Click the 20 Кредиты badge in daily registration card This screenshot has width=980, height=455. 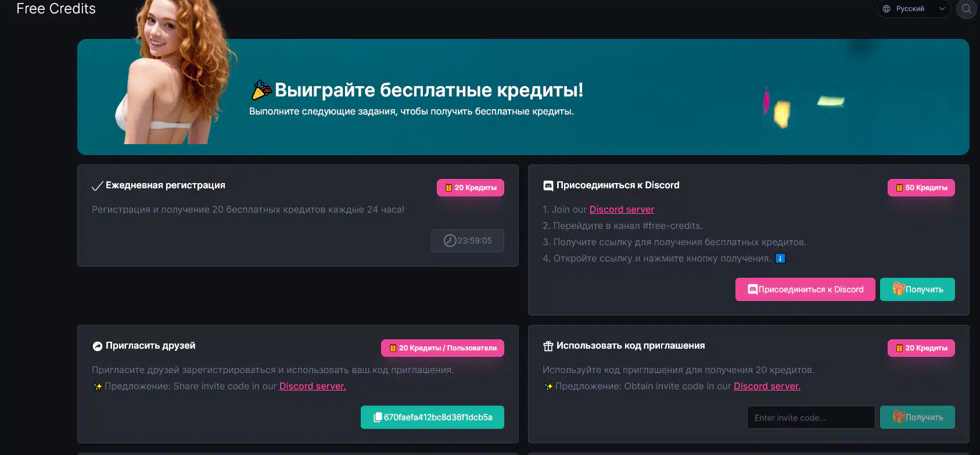click(x=471, y=188)
